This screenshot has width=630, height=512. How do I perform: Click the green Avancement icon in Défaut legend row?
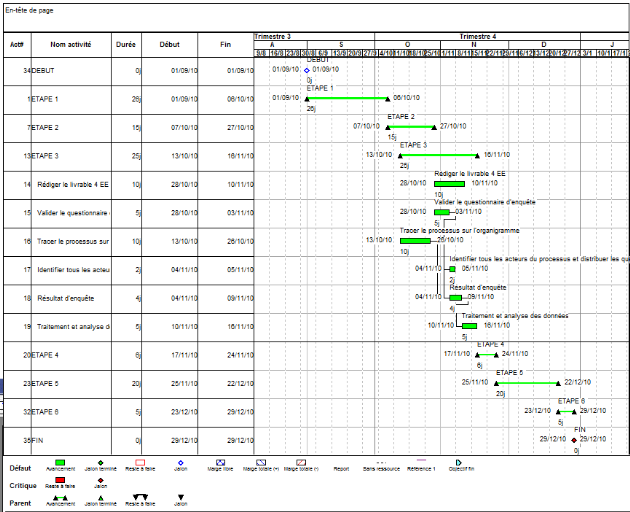click(60, 463)
